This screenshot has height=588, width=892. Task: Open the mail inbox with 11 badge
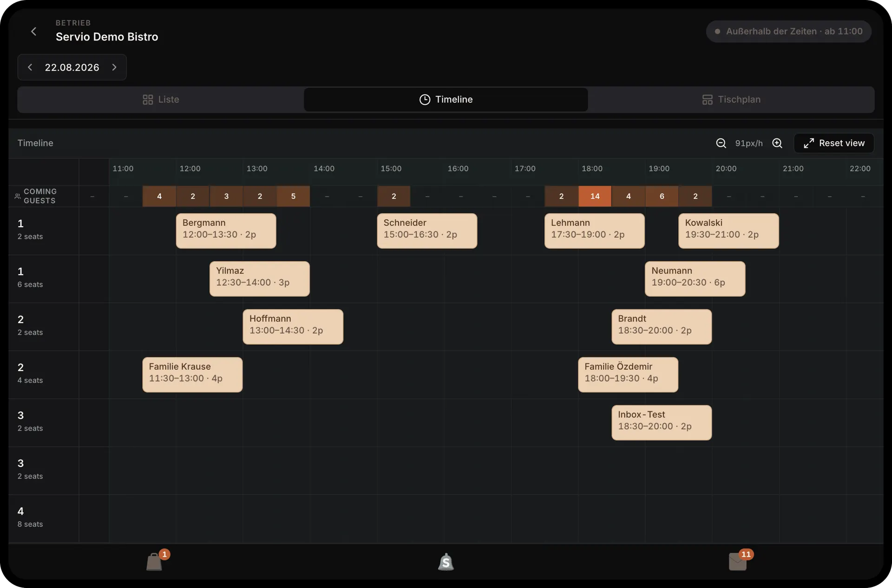[x=738, y=562]
